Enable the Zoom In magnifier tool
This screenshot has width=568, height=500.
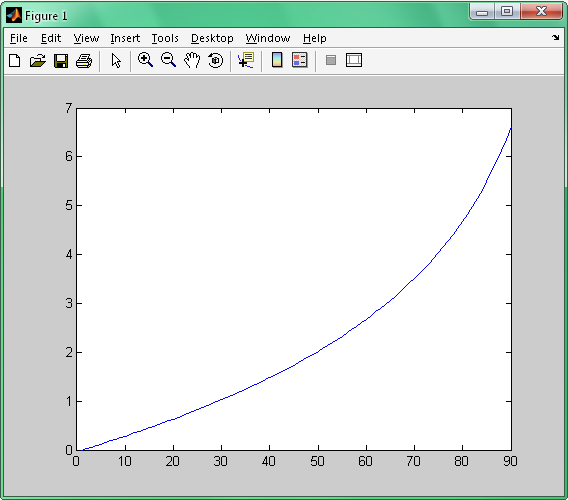(x=145, y=60)
